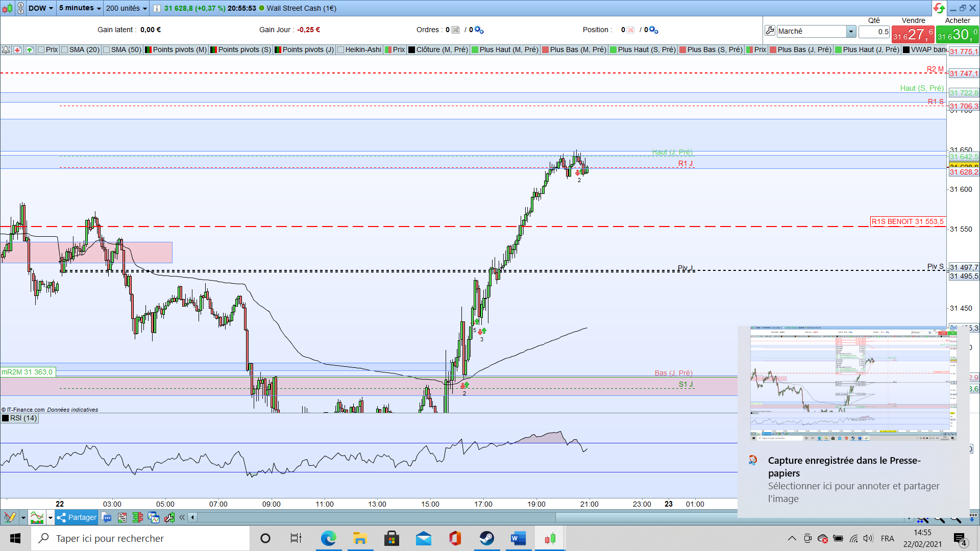Click the order tool wrench icon
Screen dimensions: 980x551
click(x=770, y=31)
